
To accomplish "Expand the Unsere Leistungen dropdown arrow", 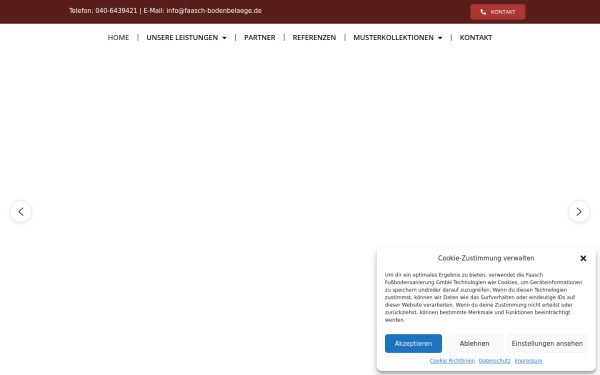I will (x=224, y=38).
